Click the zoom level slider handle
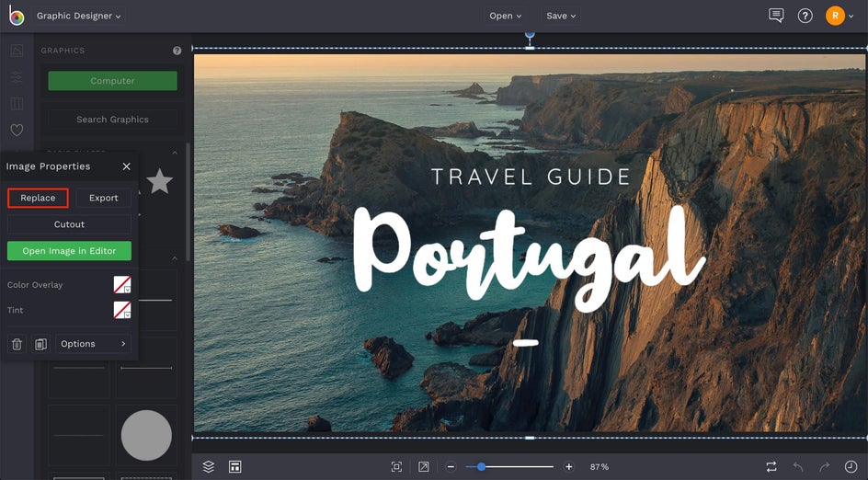This screenshot has width=868, height=480. click(x=481, y=467)
